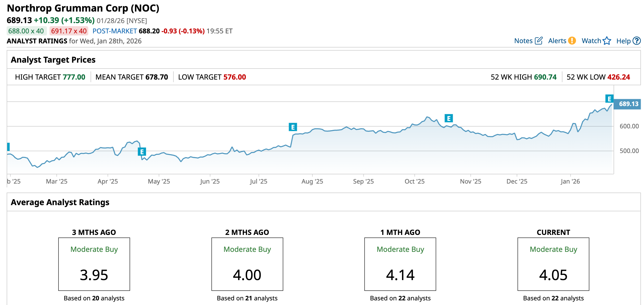The height and width of the screenshot is (305, 644).
Task: Click the earnings E marker near Aug '25
Action: [293, 127]
